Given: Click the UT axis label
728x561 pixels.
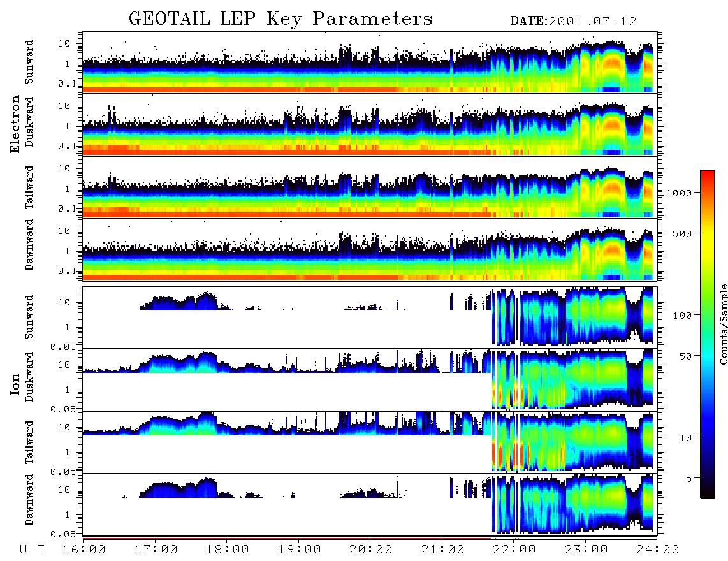Looking at the screenshot, I should pos(33,550).
